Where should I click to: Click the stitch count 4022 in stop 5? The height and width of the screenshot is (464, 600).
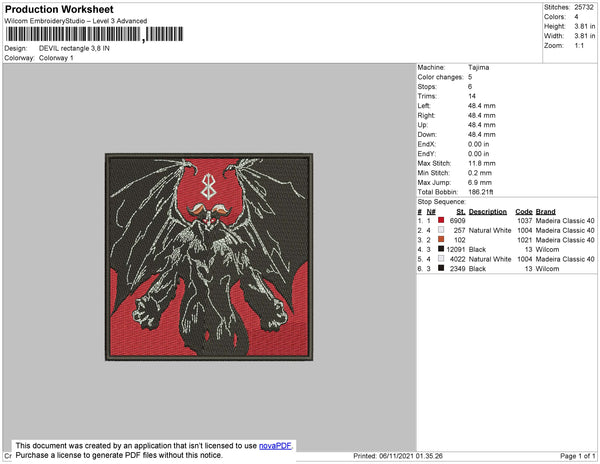coord(458,259)
